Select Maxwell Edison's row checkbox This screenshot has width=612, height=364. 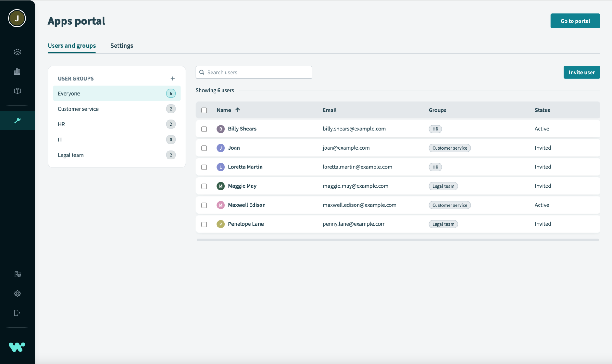tap(204, 205)
